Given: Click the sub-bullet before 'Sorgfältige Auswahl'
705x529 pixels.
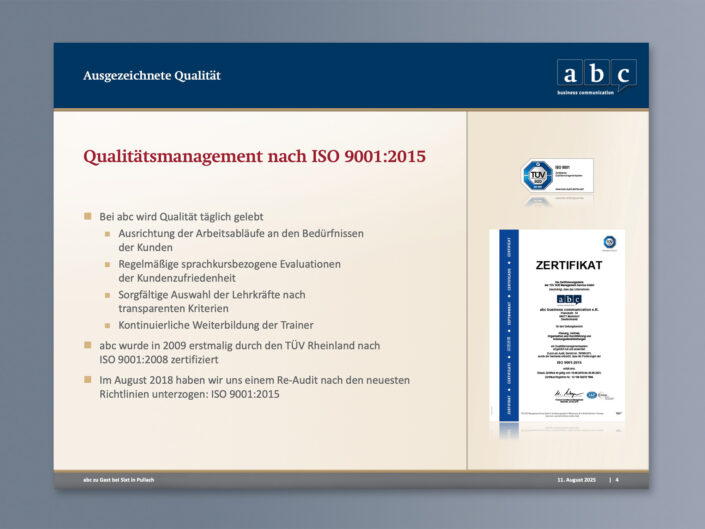Looking at the screenshot, I should [109, 295].
